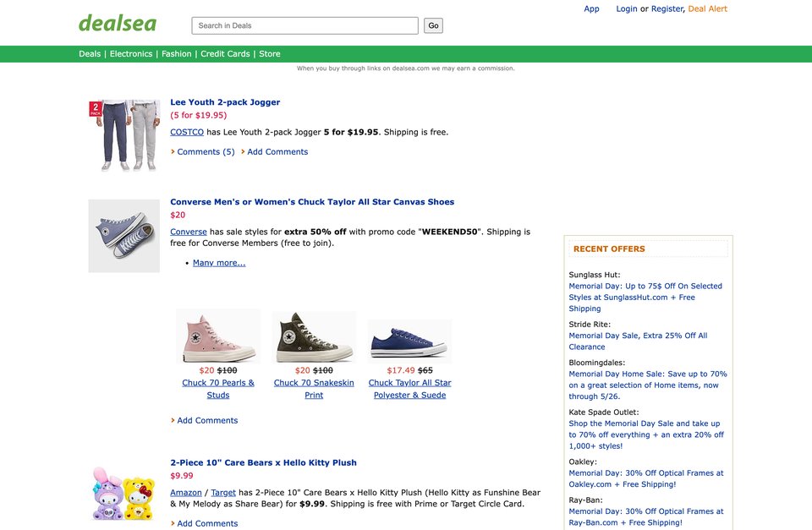The height and width of the screenshot is (530, 812).
Task: Click the $17.49 price text
Action: 401,370
